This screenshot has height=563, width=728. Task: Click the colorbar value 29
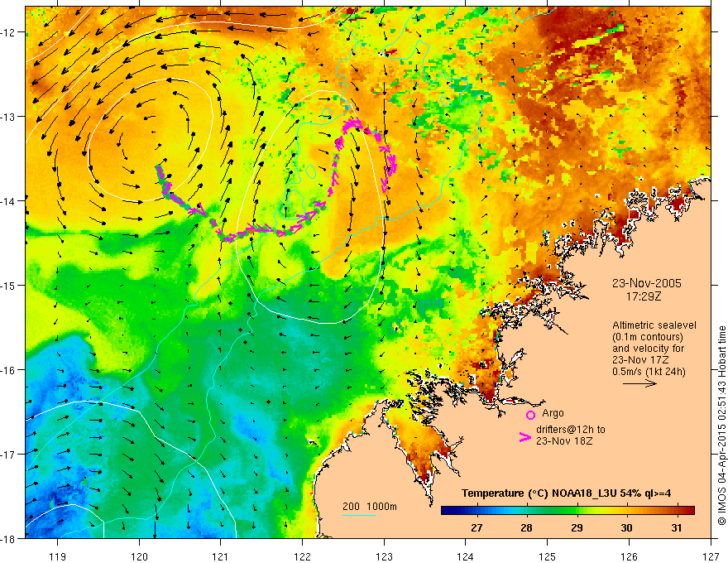(x=577, y=527)
